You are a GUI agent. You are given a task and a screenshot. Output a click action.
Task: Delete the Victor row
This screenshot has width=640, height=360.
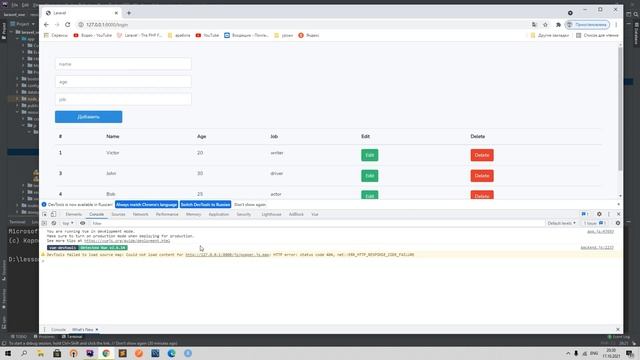coord(482,155)
